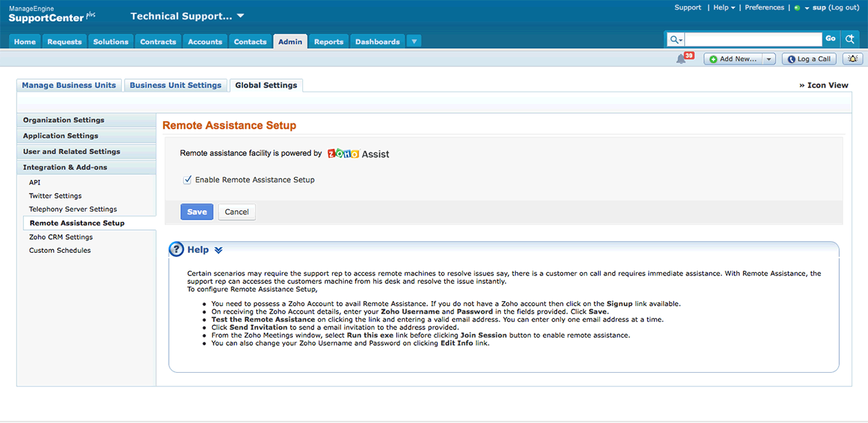This screenshot has height=423, width=868.
Task: Open the Reports tab
Action: tap(329, 41)
